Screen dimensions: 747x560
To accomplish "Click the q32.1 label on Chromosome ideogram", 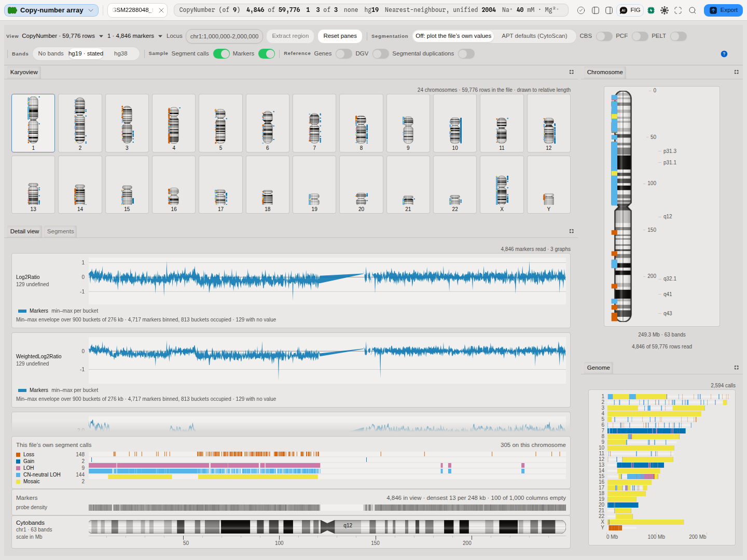I will point(670,279).
